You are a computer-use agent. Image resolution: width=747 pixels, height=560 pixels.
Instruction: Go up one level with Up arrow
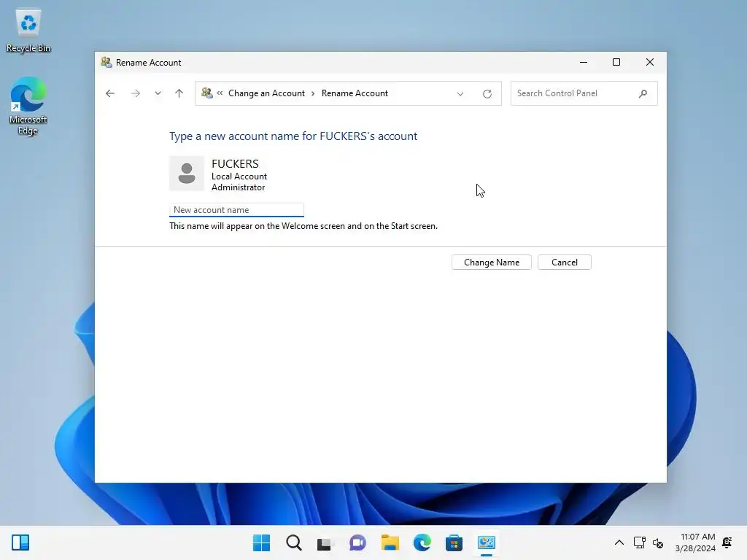tap(179, 93)
